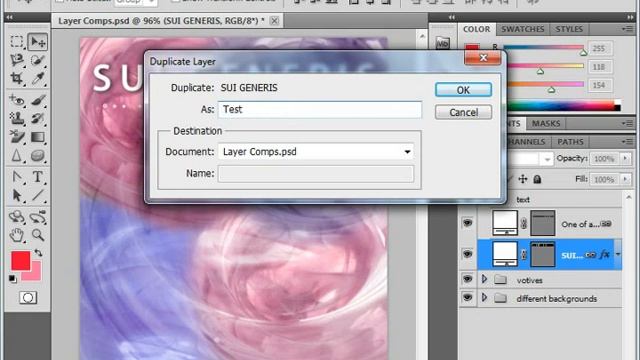Select the Gradient tool
The height and width of the screenshot is (360, 640).
click(38, 137)
